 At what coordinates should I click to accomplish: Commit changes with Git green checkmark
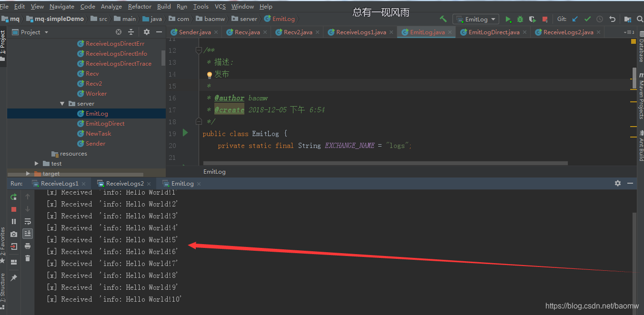tap(587, 19)
